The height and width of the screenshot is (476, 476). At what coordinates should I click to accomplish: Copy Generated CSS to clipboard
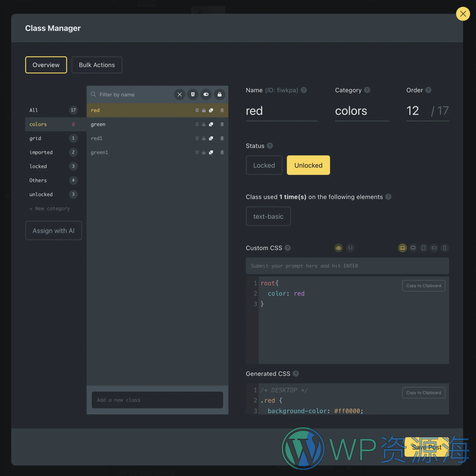pyautogui.click(x=423, y=393)
